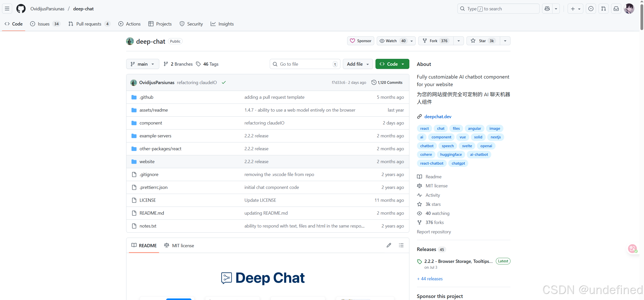Open notifications inbox icon

click(616, 9)
